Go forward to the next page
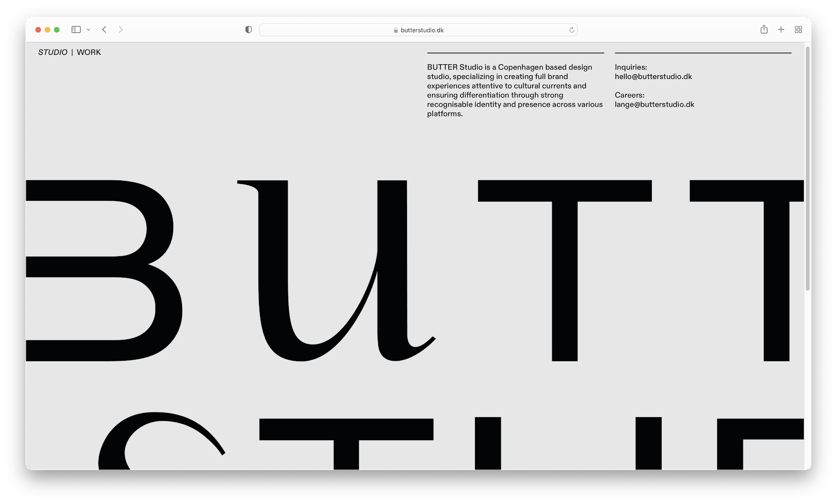Image resolution: width=837 pixels, height=504 pixels. (121, 30)
